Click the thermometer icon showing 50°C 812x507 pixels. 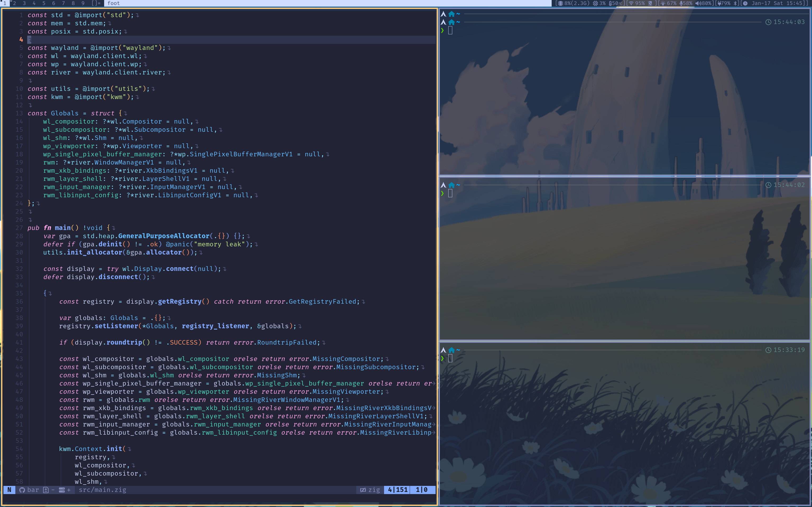click(610, 3)
